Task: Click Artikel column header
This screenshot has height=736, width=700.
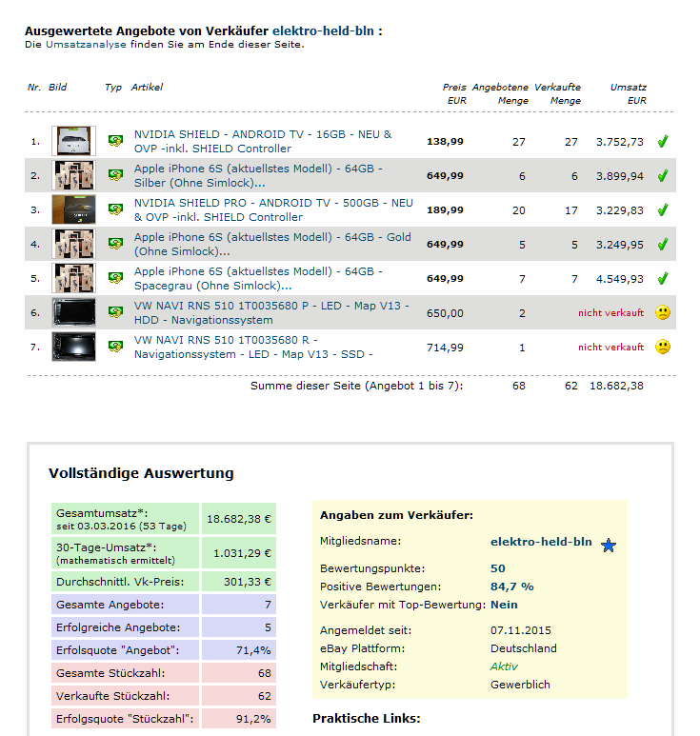Action: click(147, 88)
